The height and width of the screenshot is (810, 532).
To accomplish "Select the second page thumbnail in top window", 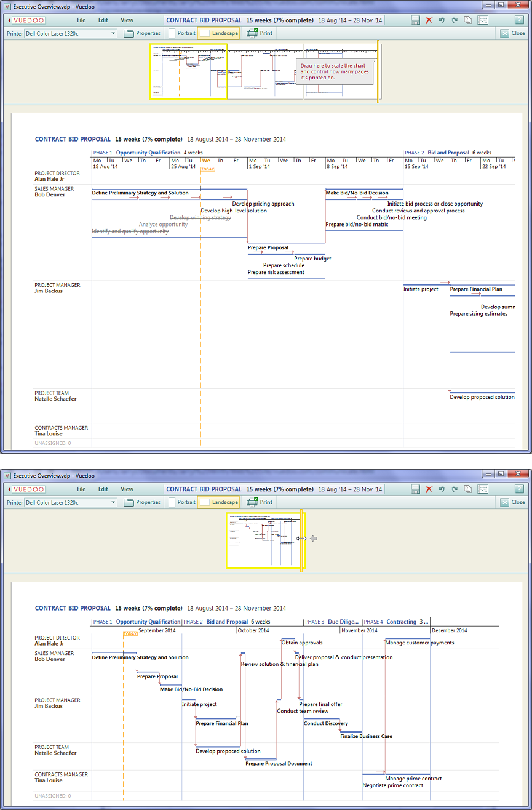I will [x=265, y=71].
